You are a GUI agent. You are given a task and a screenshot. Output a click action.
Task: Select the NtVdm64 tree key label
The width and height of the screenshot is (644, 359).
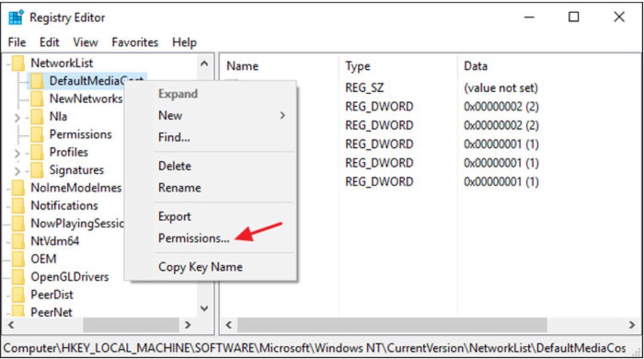pos(55,241)
